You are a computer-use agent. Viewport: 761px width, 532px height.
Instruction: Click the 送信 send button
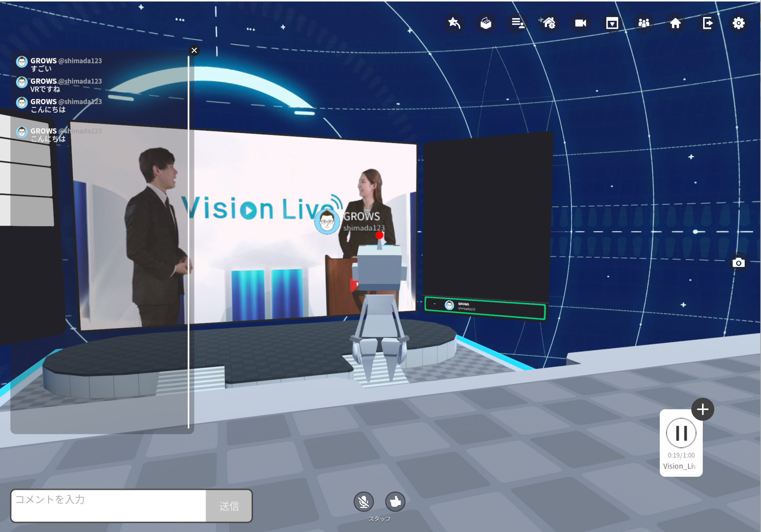[229, 506]
